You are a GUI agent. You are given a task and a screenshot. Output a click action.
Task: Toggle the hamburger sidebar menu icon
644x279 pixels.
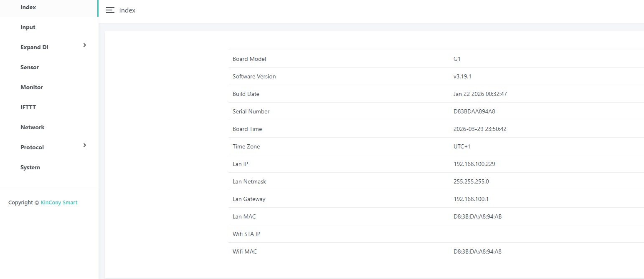click(110, 10)
